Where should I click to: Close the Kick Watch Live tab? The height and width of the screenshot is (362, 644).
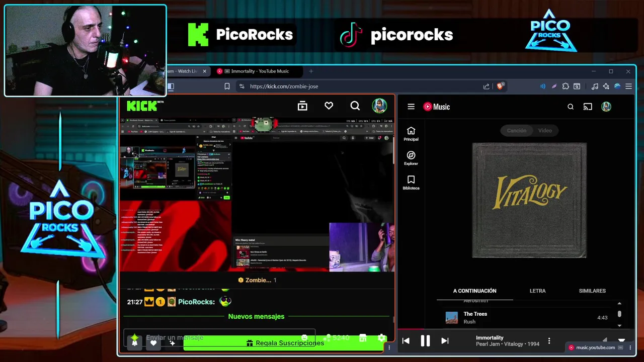click(x=204, y=71)
